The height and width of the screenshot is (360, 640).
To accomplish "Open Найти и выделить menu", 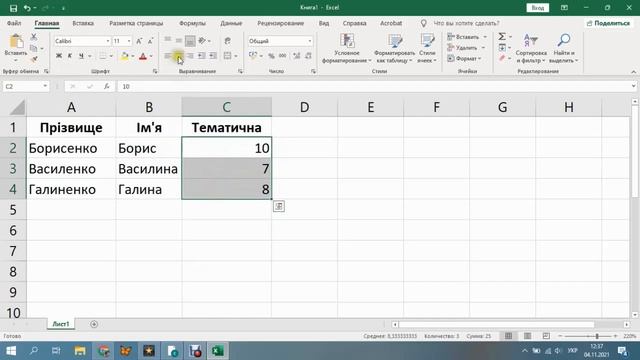I will [564, 49].
